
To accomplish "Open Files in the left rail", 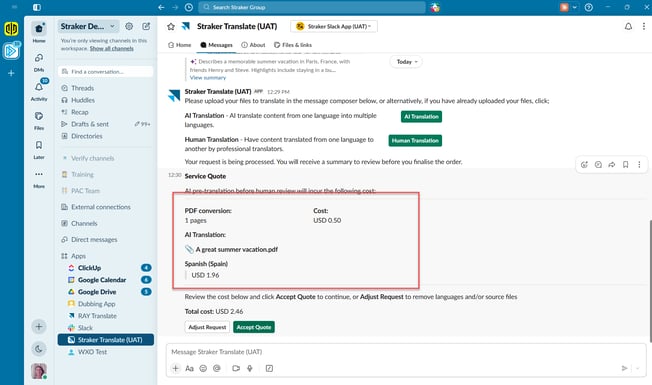I will click(x=39, y=120).
